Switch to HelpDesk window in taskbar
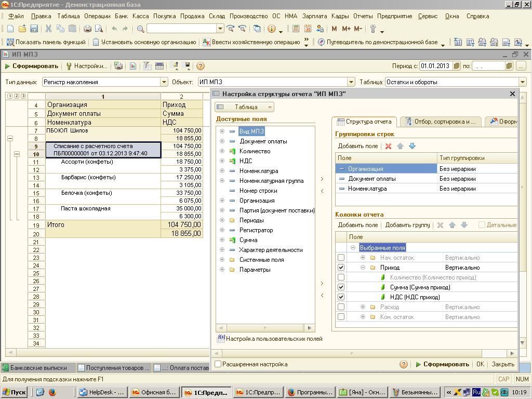The width and height of the screenshot is (532, 399). click(102, 392)
